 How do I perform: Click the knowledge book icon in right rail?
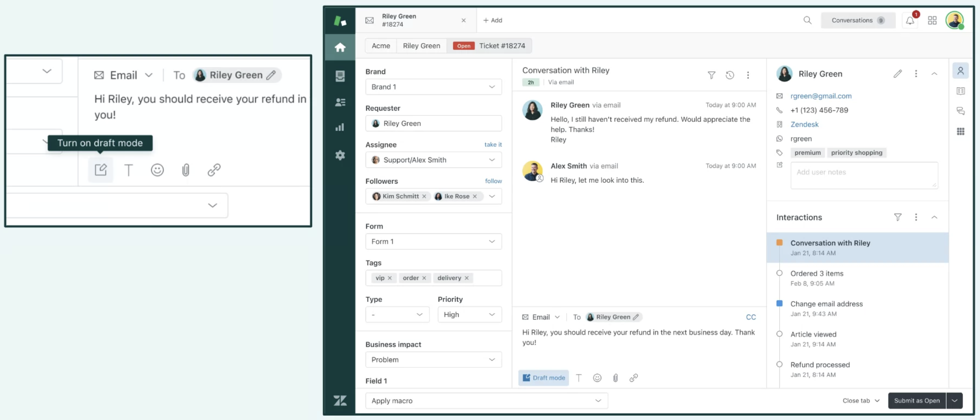click(x=960, y=91)
